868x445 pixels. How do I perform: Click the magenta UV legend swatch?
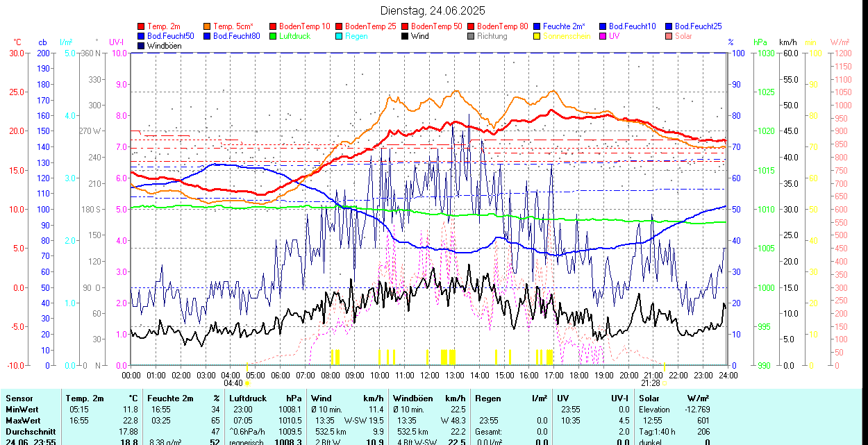point(603,36)
